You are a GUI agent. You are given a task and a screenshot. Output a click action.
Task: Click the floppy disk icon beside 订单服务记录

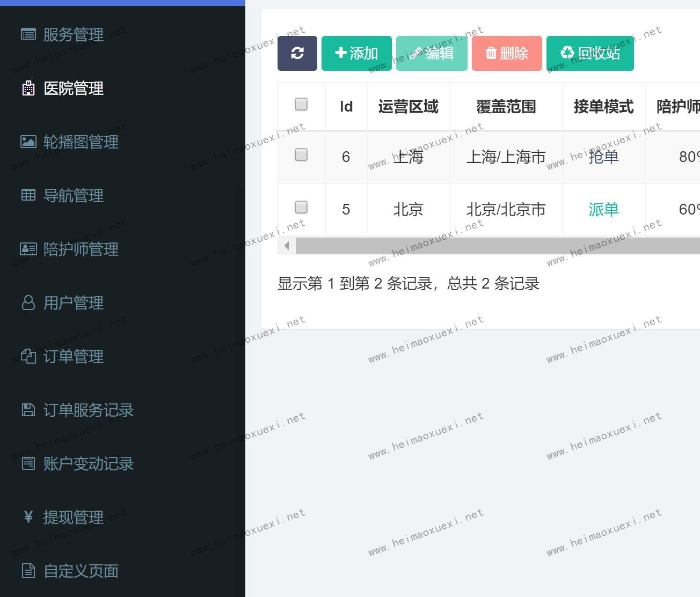(28, 410)
